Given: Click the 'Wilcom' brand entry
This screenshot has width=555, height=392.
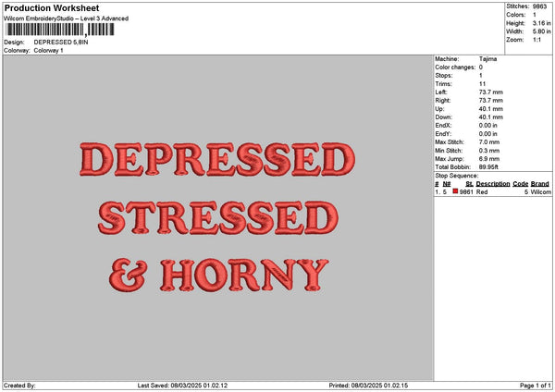Looking at the screenshot, I should click(541, 191).
